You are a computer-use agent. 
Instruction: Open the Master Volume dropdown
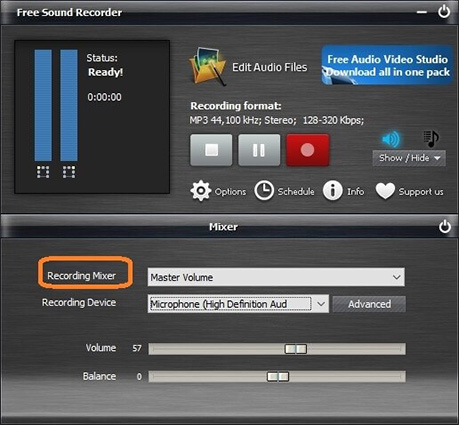[276, 277]
